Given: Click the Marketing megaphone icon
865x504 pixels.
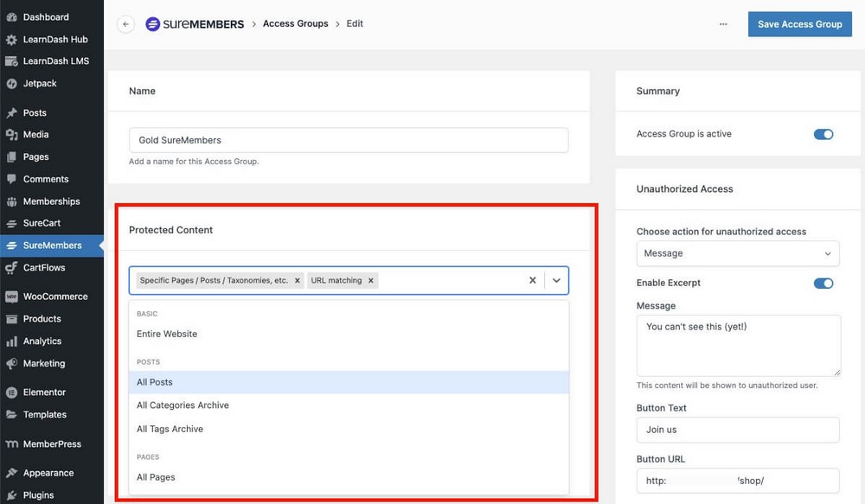Looking at the screenshot, I should click(x=11, y=364).
